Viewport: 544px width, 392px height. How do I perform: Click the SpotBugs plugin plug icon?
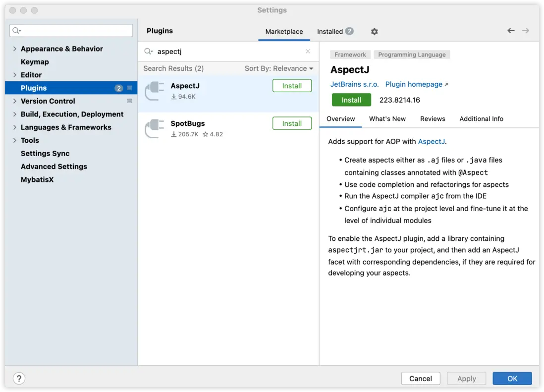155,128
